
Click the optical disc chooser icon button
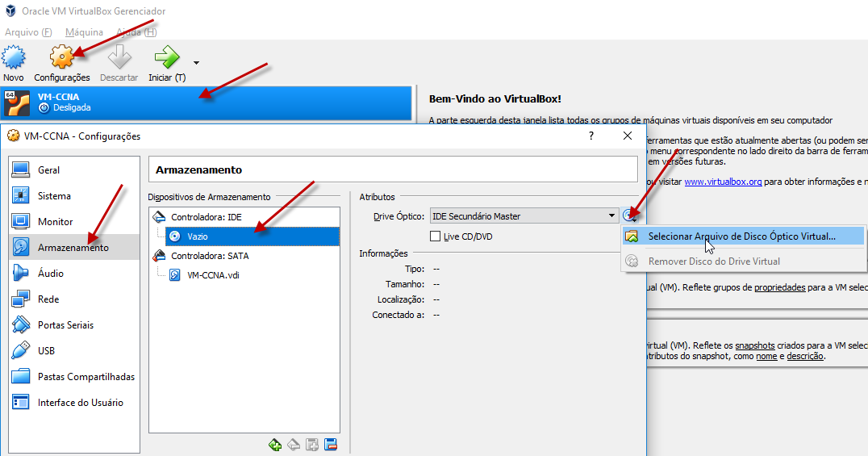pyautogui.click(x=629, y=216)
